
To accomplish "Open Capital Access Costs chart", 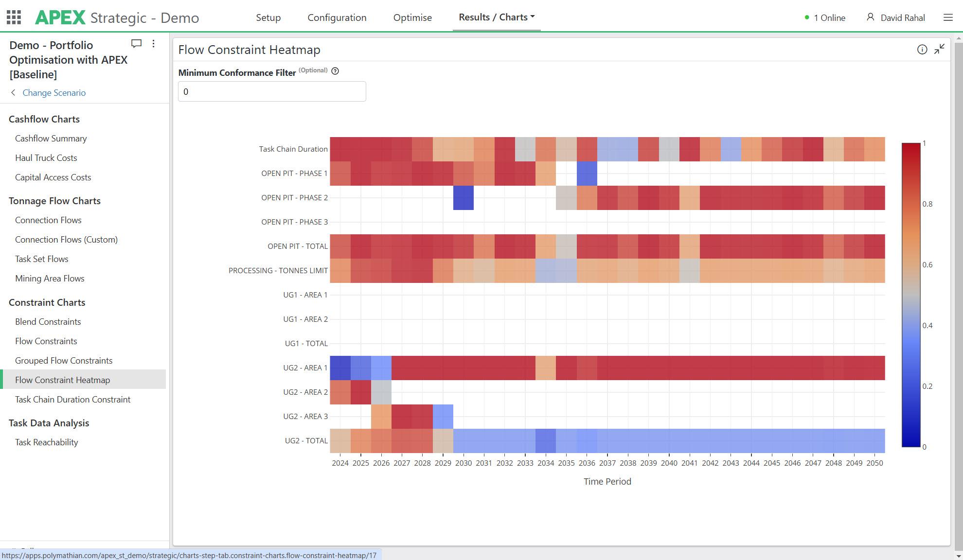I will pos(53,177).
